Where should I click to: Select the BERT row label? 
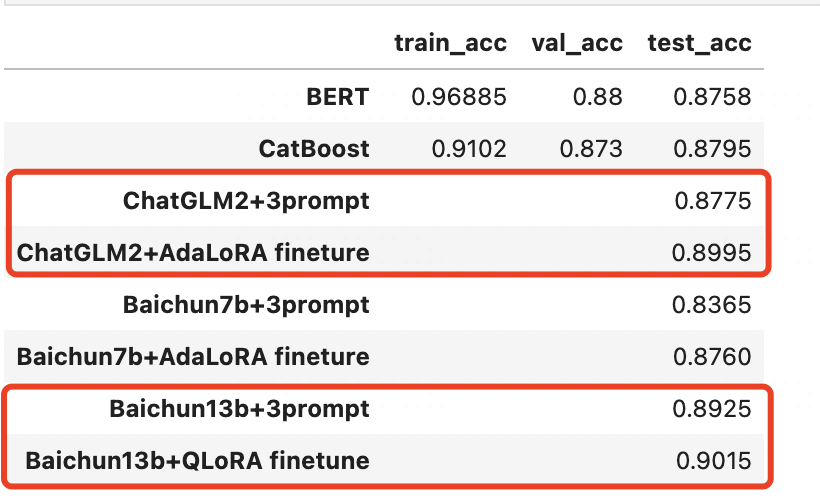338,97
